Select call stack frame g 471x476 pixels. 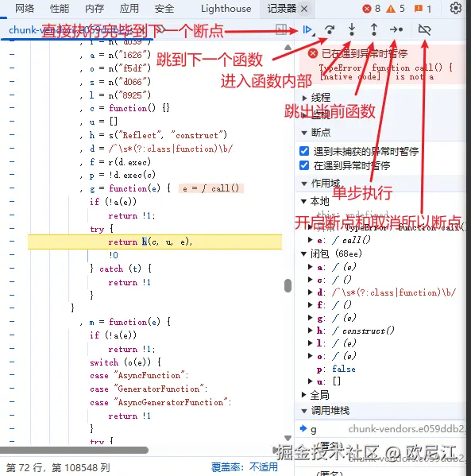click(314, 429)
